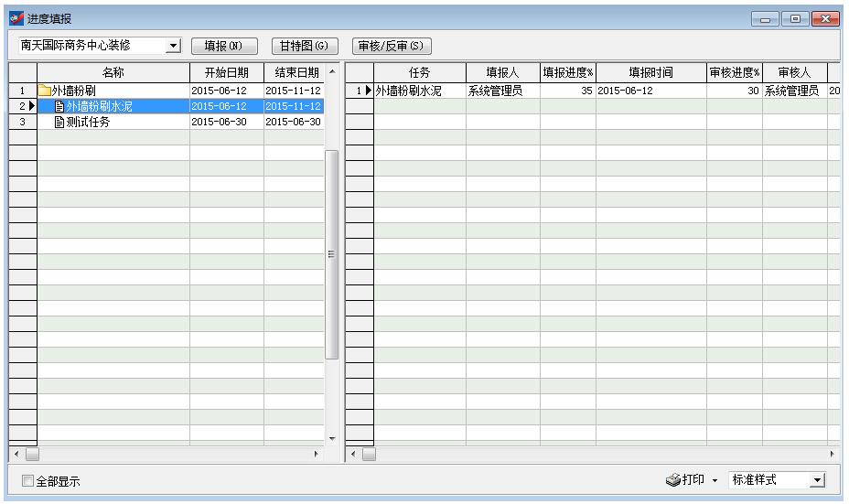Click the 填报进度% column header
849x504 pixels.
pyautogui.click(x=567, y=73)
